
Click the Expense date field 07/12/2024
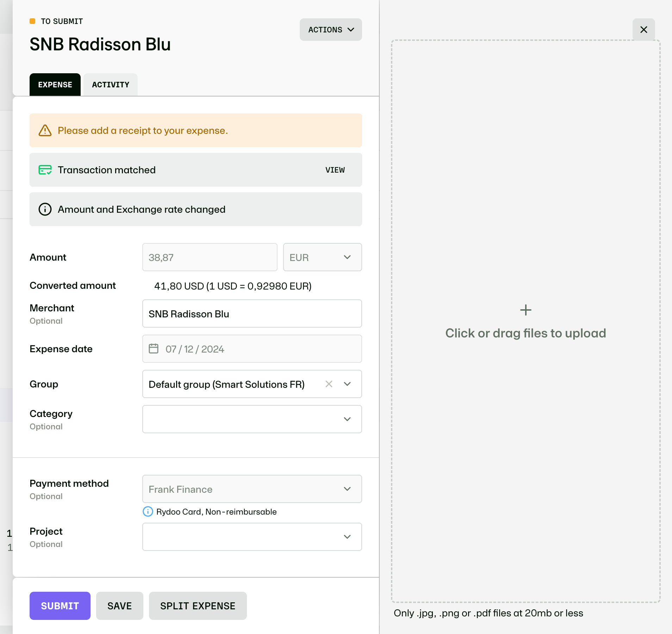[x=252, y=349]
